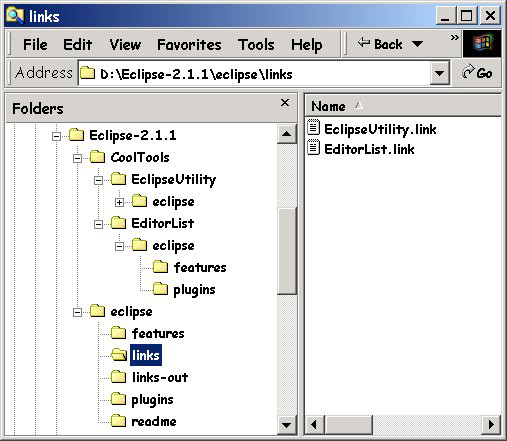This screenshot has height=441, width=507.
Task: Close the links window
Action: pyautogui.click(x=490, y=15)
